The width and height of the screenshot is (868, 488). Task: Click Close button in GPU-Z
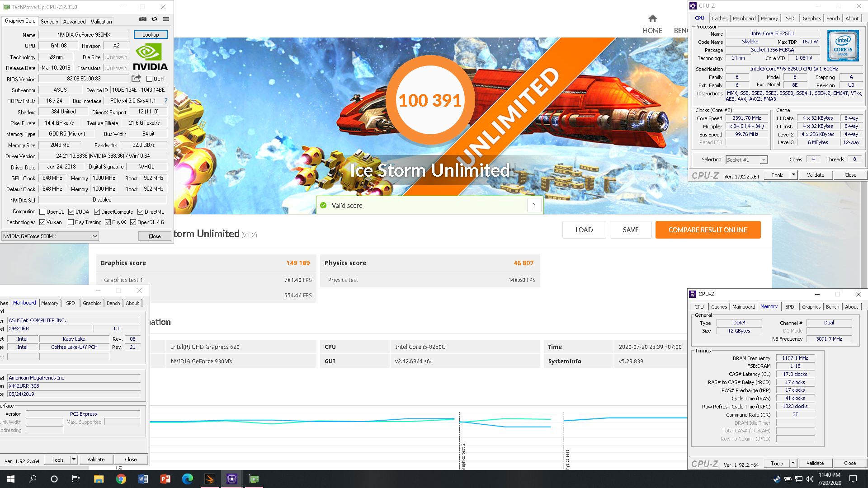pos(155,236)
